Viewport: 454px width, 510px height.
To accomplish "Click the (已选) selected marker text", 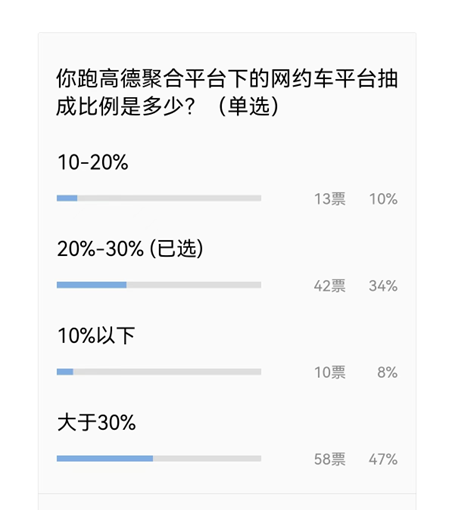I will click(176, 249).
